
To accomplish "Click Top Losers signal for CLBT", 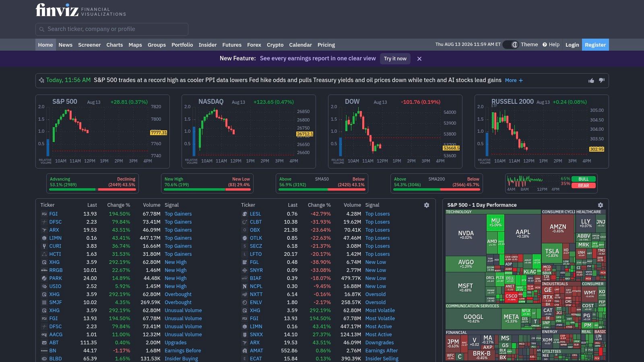I will tap(378, 222).
